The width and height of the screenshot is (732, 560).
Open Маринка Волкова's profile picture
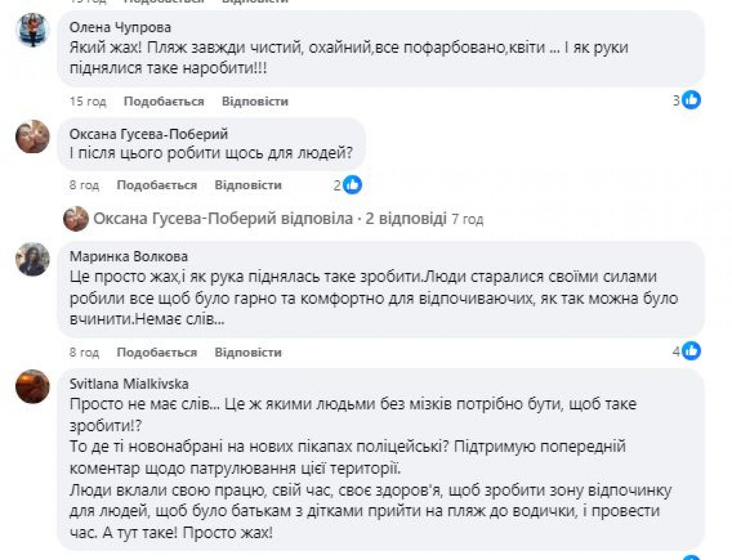(33, 259)
